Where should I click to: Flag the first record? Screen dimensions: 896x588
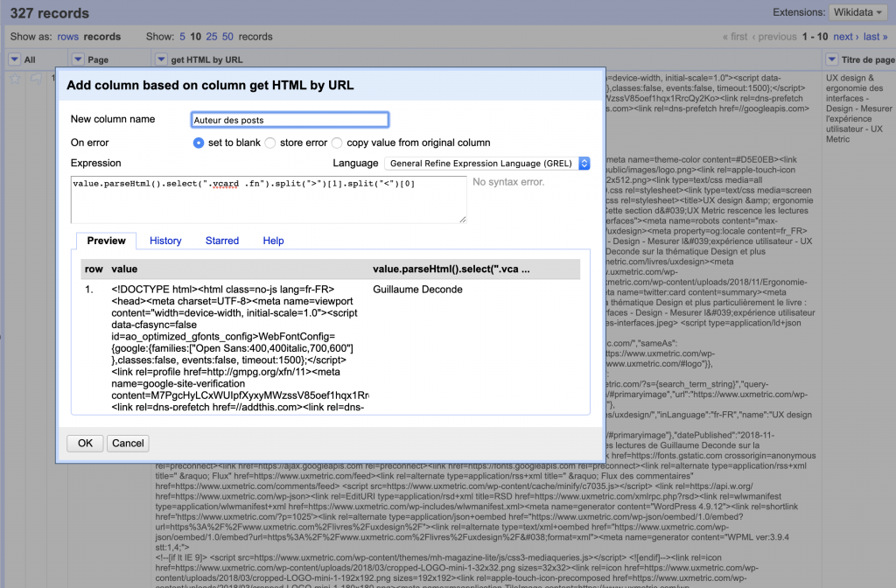[36, 79]
